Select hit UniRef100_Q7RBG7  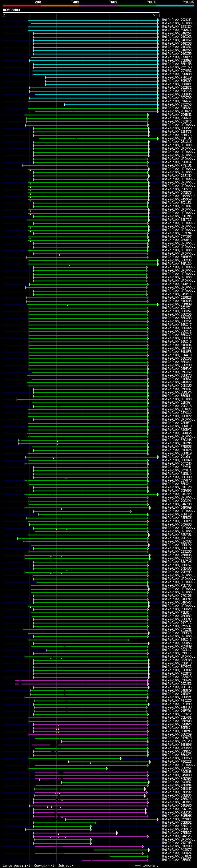[177, 833]
